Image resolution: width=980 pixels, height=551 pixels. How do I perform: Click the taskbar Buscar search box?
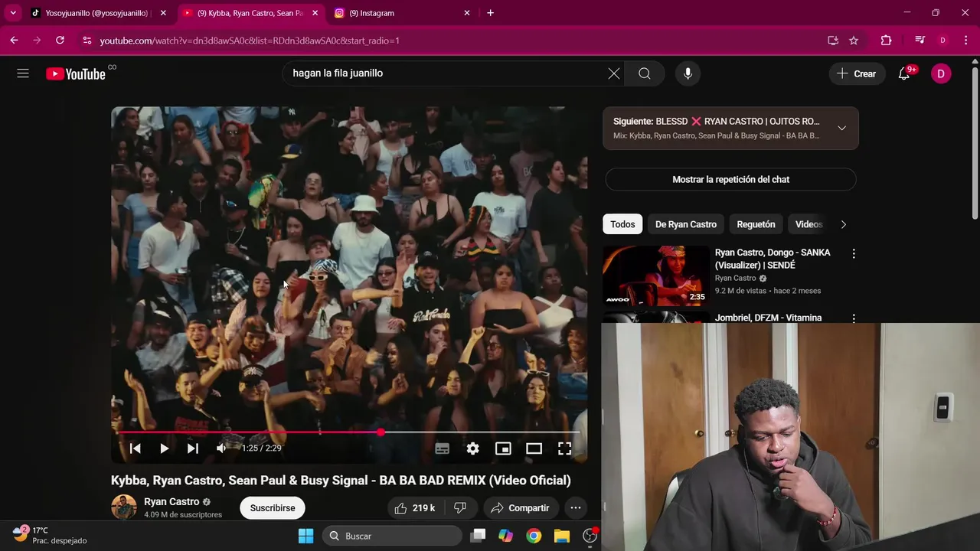pyautogui.click(x=392, y=536)
